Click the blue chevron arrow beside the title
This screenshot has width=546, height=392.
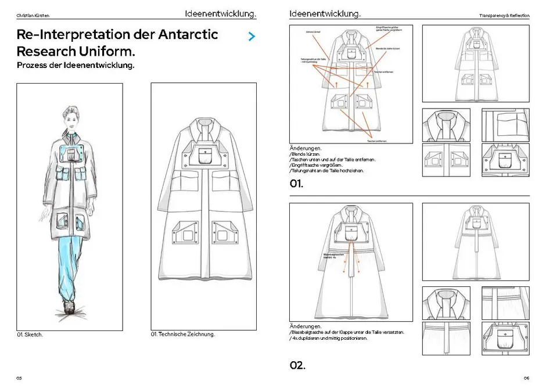pos(252,37)
